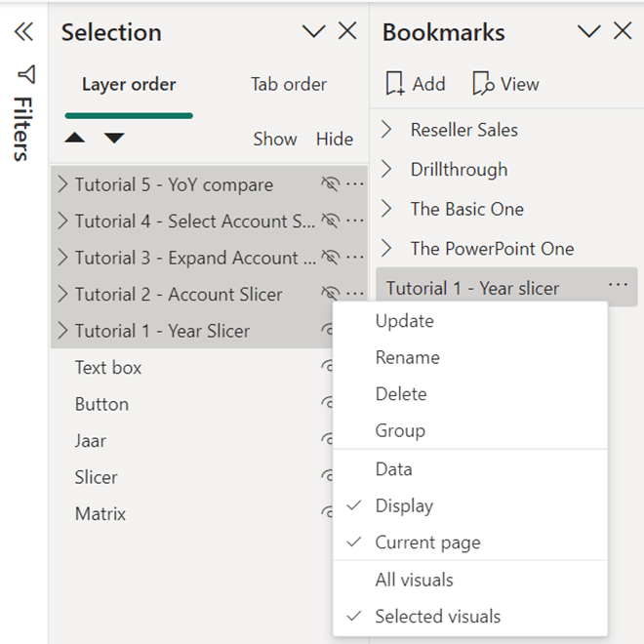644x644 pixels.
Task: Move layer up with the up triangle
Action: 74,139
